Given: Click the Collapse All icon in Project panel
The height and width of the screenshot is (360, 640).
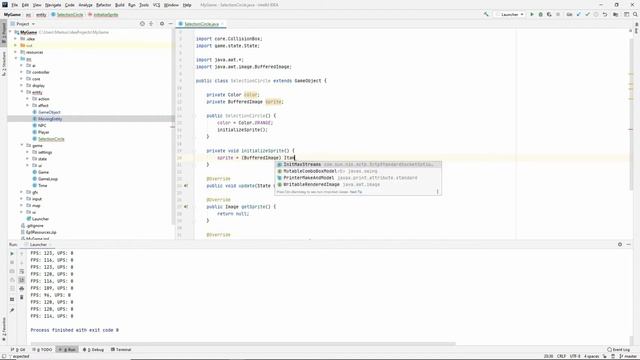Looking at the screenshot, I should (x=151, y=24).
